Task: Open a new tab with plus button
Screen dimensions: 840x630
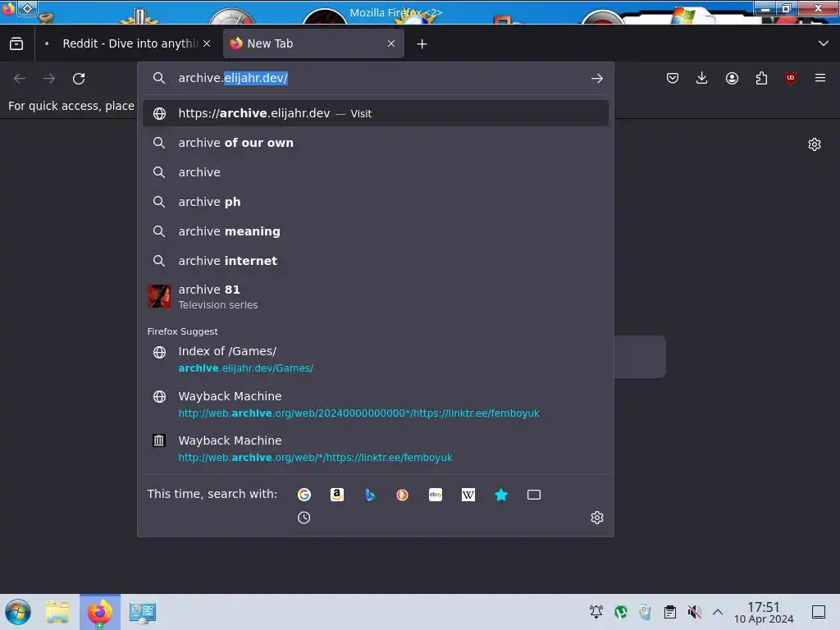Action: tap(422, 44)
